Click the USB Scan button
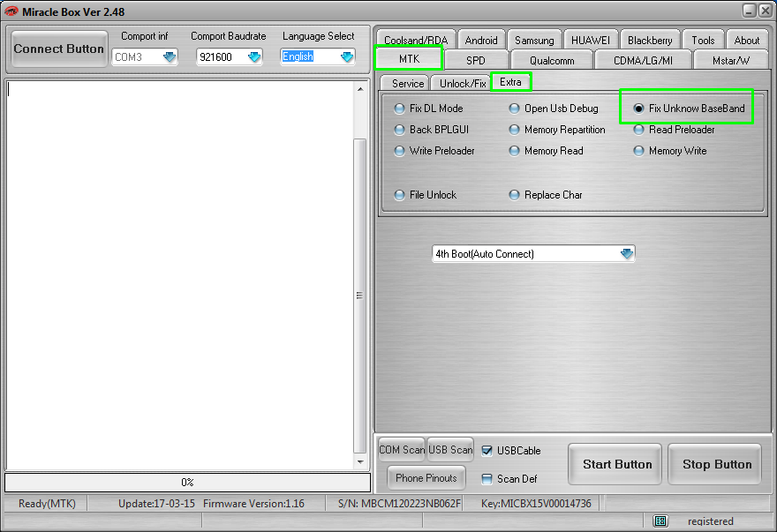The image size is (777, 532). pos(450,449)
